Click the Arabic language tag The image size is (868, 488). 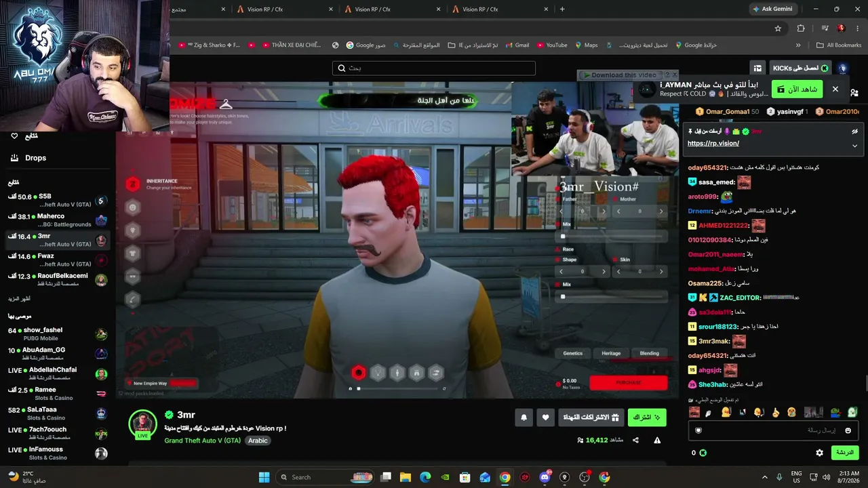click(258, 441)
